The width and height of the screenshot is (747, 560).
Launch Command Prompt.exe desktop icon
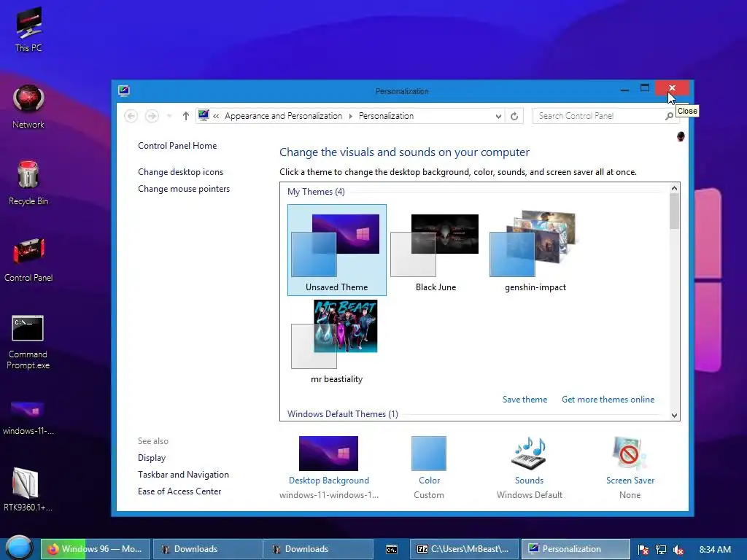(28, 342)
